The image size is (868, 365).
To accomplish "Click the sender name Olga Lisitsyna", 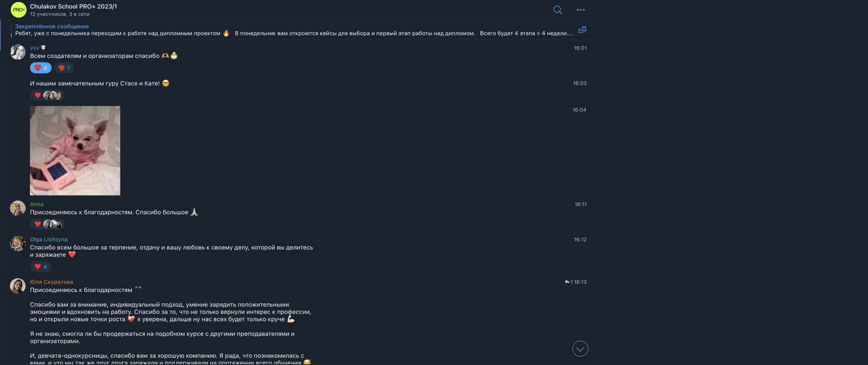I will [49, 239].
